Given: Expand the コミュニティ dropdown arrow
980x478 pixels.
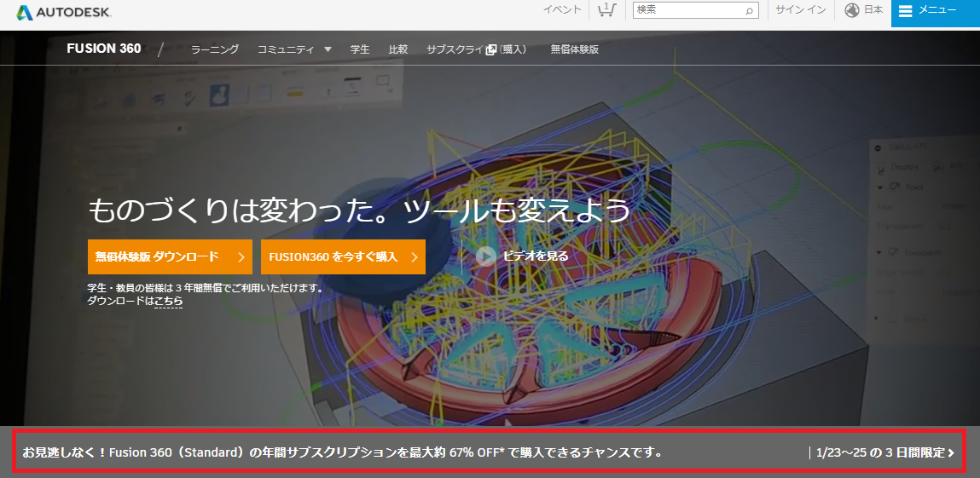Looking at the screenshot, I should pos(328,49).
